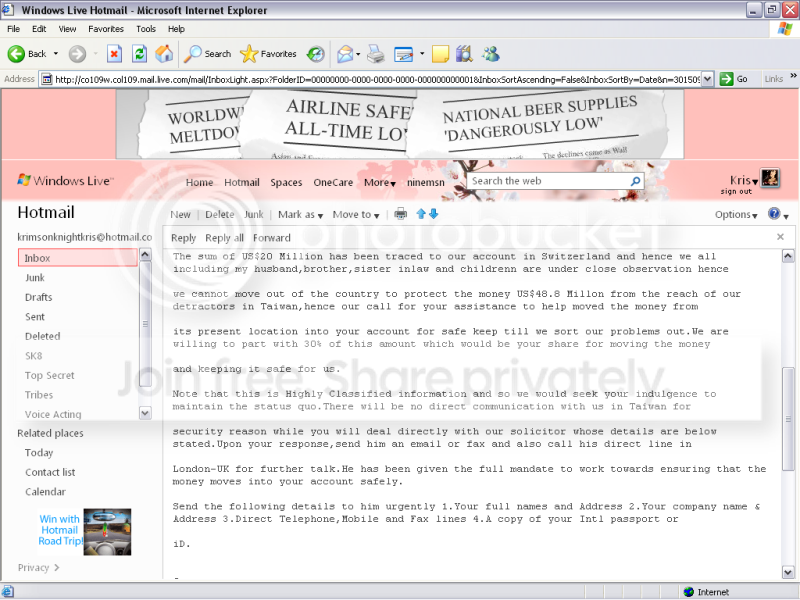
Task: Open the Contact list link
Action: point(50,472)
